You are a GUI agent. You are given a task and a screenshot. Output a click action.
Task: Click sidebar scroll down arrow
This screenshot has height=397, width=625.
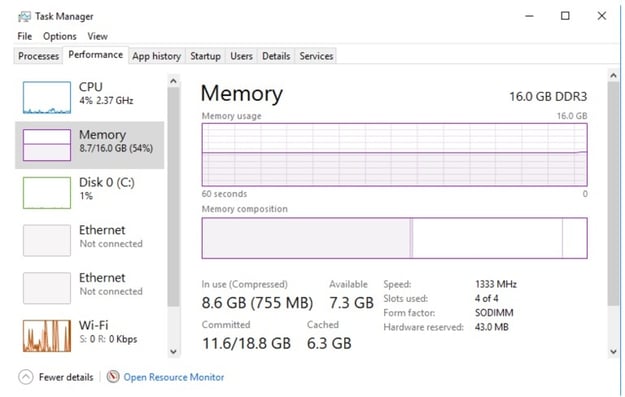(x=173, y=351)
